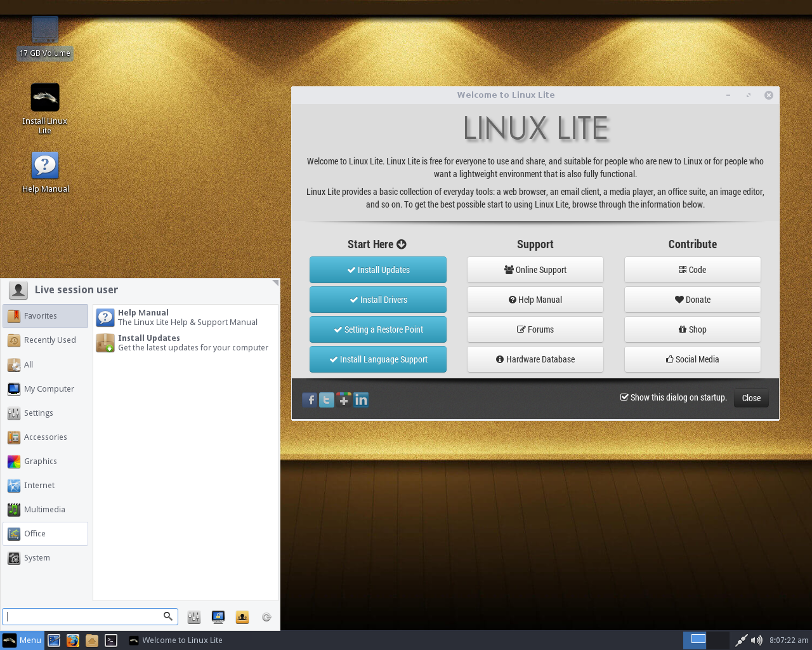Click the Shop button
The width and height of the screenshot is (812, 650).
point(693,329)
